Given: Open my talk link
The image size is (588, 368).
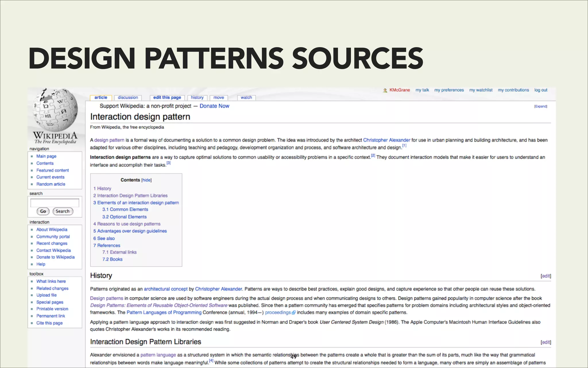Looking at the screenshot, I should click(x=422, y=90).
